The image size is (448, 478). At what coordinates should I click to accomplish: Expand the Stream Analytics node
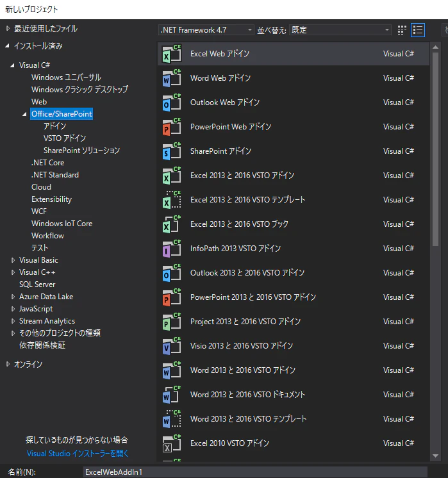(x=13, y=321)
